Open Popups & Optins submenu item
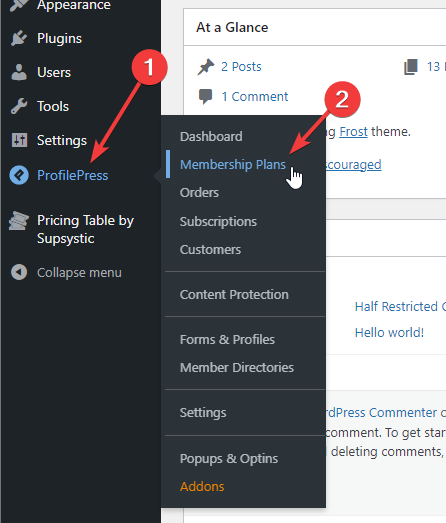This screenshot has height=523, width=446. 229,458
